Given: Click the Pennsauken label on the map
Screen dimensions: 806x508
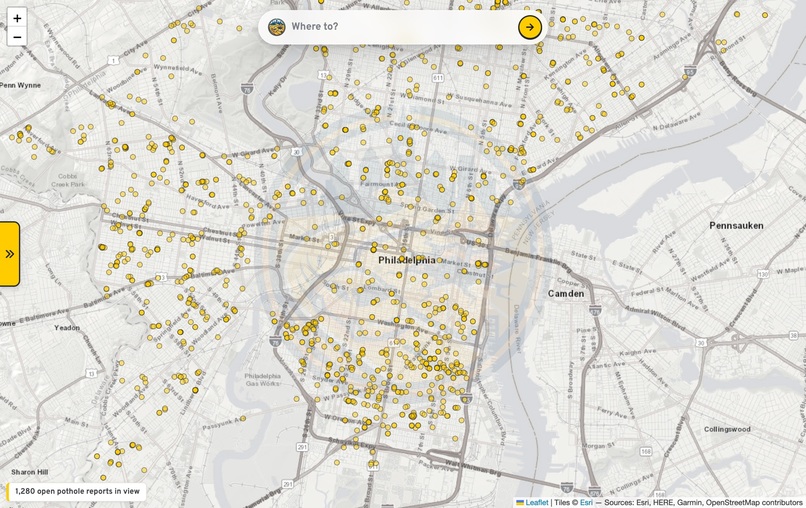Looking at the screenshot, I should click(x=736, y=226).
